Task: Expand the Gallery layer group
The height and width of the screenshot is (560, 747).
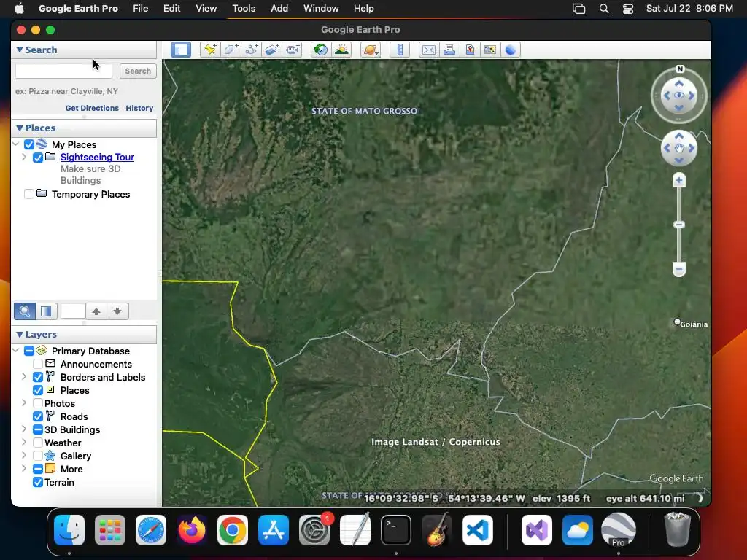Action: (24, 455)
